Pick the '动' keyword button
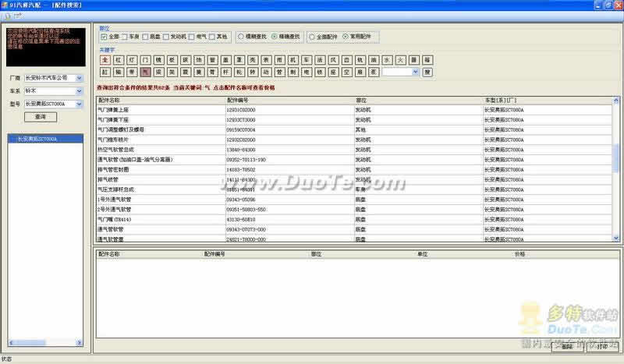Screen dimensions: 624x364 [x=266, y=72]
